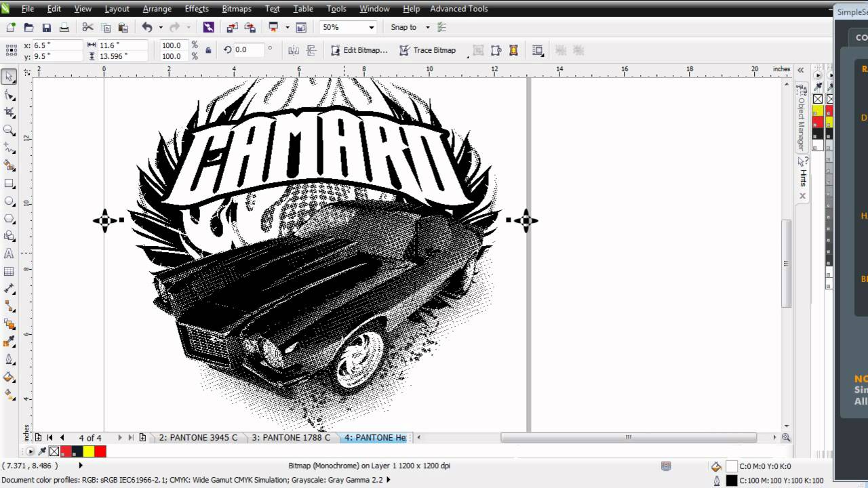Mirror the bitmap vertically
The width and height of the screenshot is (868, 488).
(312, 50)
